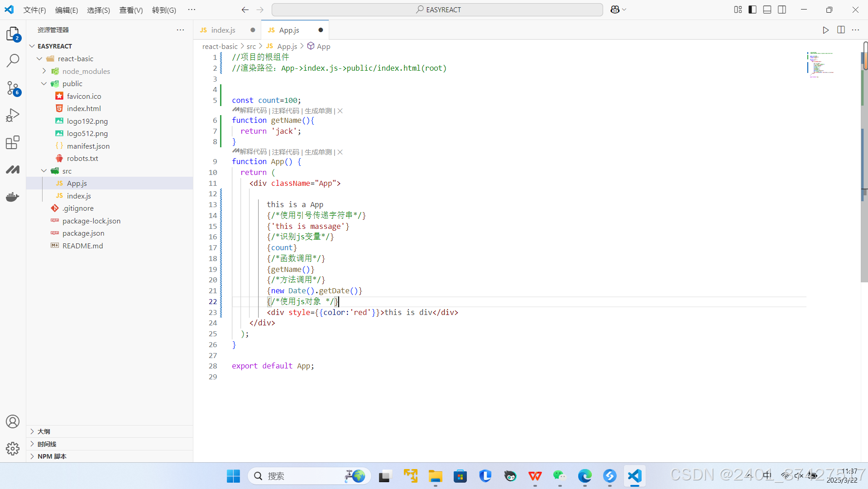Viewport: 868px width, 489px height.
Task: Open the Search view in the activity bar
Action: tap(12, 60)
